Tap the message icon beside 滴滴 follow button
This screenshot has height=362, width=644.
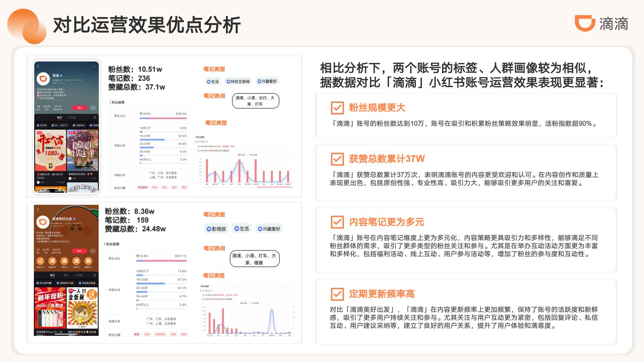click(x=93, y=108)
